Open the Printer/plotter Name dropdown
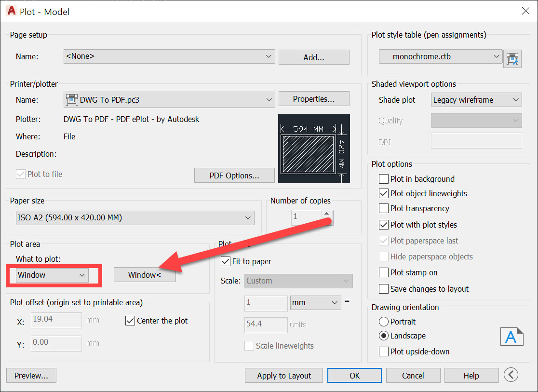The height and width of the screenshot is (392, 538). pos(169,100)
